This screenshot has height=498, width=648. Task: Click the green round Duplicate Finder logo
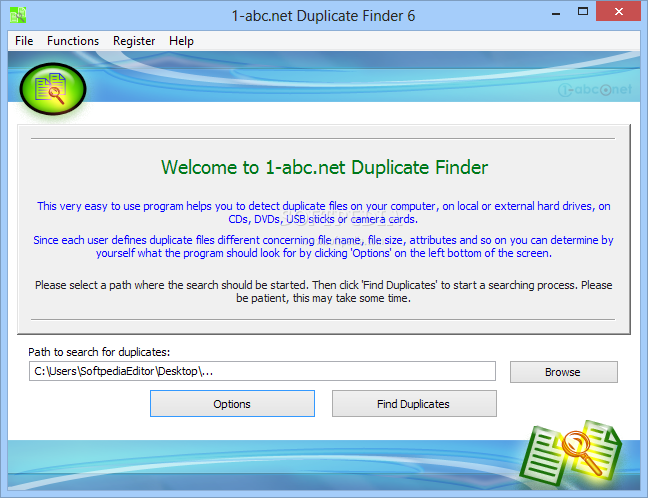[x=53, y=89]
